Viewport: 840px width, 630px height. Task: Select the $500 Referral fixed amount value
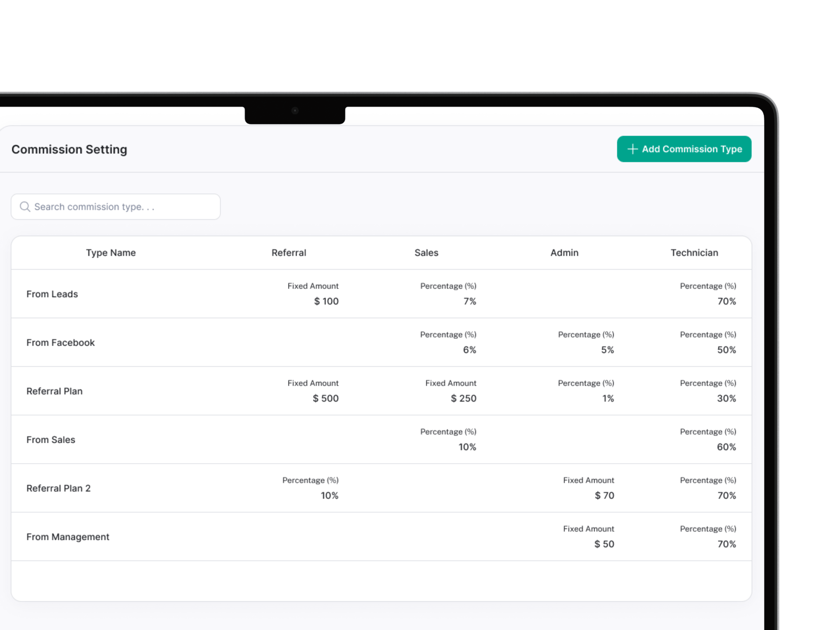[x=325, y=398]
